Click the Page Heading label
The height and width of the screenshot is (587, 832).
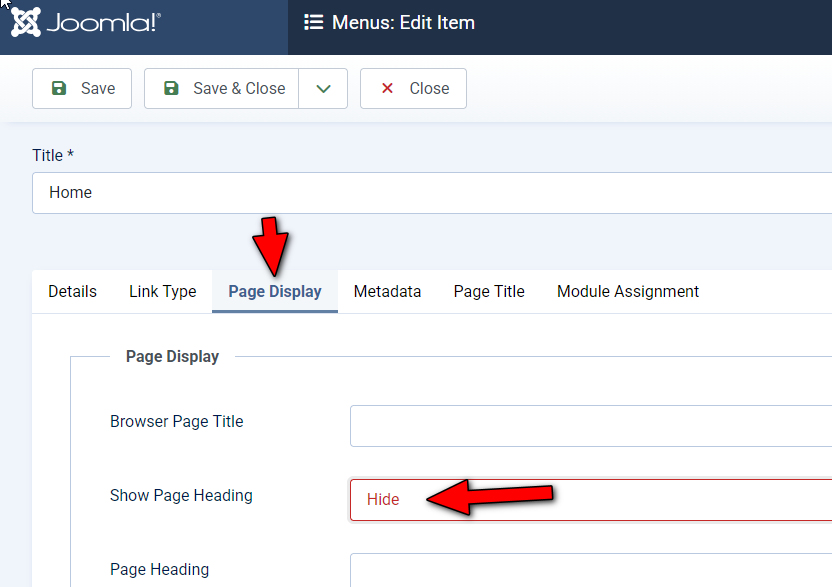click(160, 570)
